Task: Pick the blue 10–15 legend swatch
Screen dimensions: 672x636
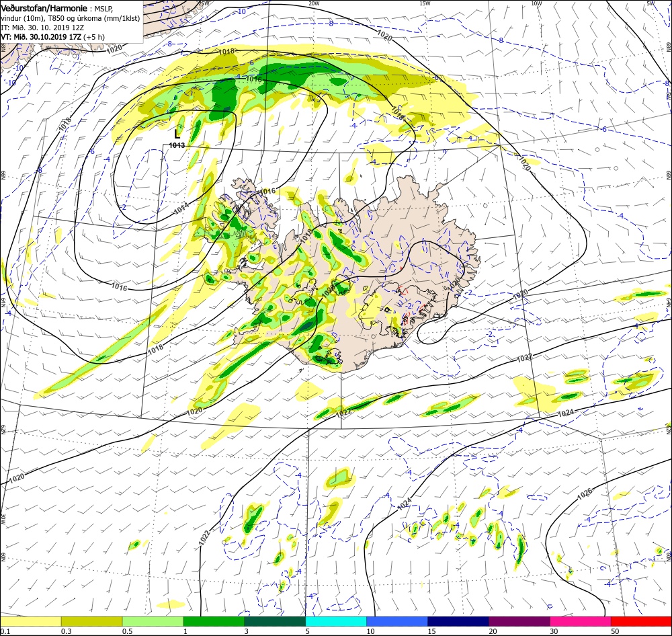Action: coord(397,621)
